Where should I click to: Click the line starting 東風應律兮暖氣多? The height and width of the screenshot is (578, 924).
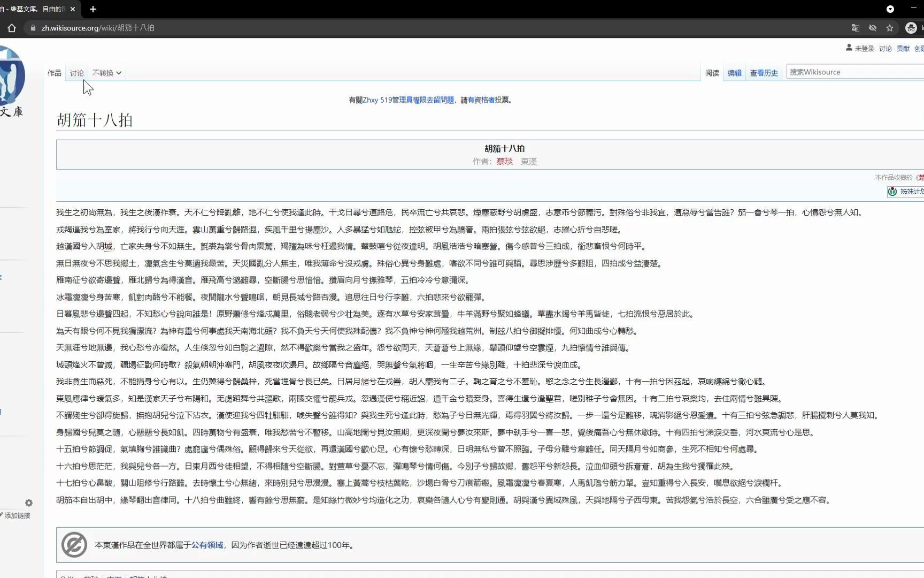click(x=421, y=399)
